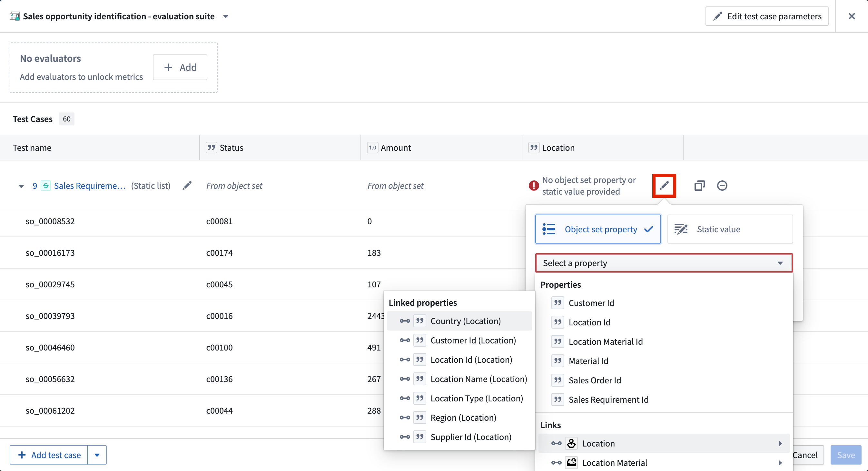Select the Location Material Id property

coord(605,341)
